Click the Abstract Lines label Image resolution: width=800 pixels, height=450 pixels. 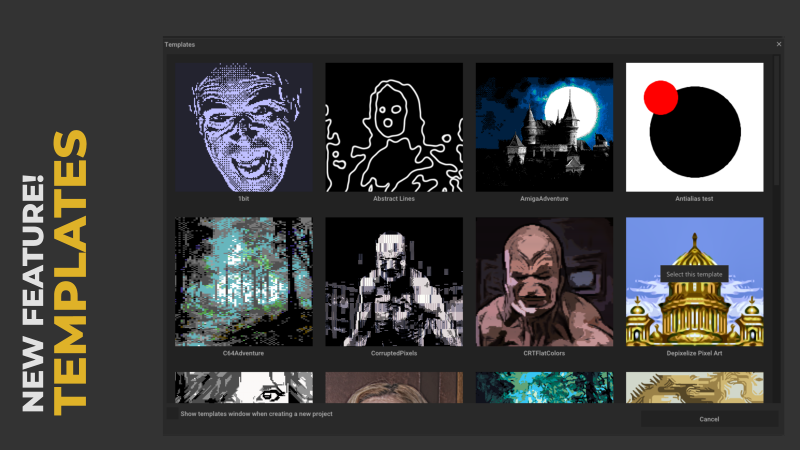pos(394,198)
